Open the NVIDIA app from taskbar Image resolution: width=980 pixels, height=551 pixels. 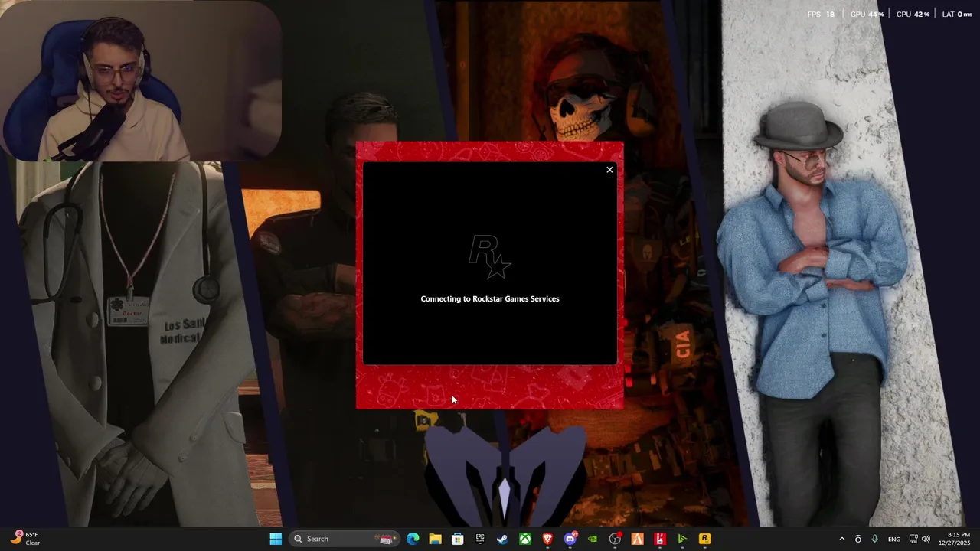pos(593,539)
